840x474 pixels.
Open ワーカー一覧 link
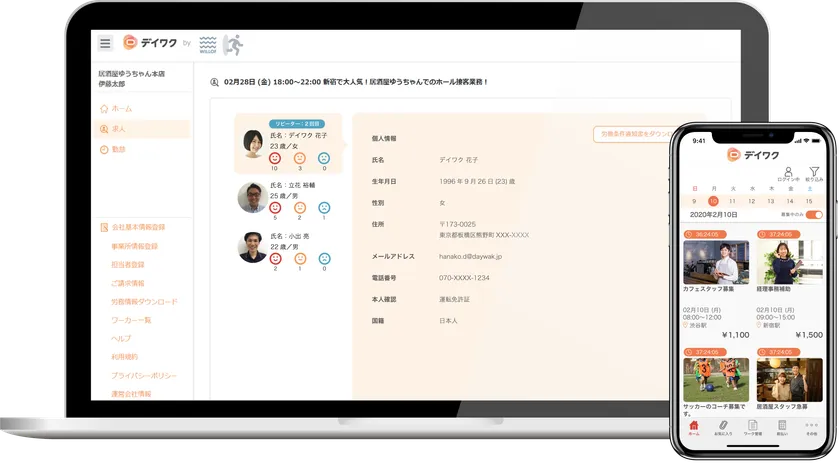point(131,320)
